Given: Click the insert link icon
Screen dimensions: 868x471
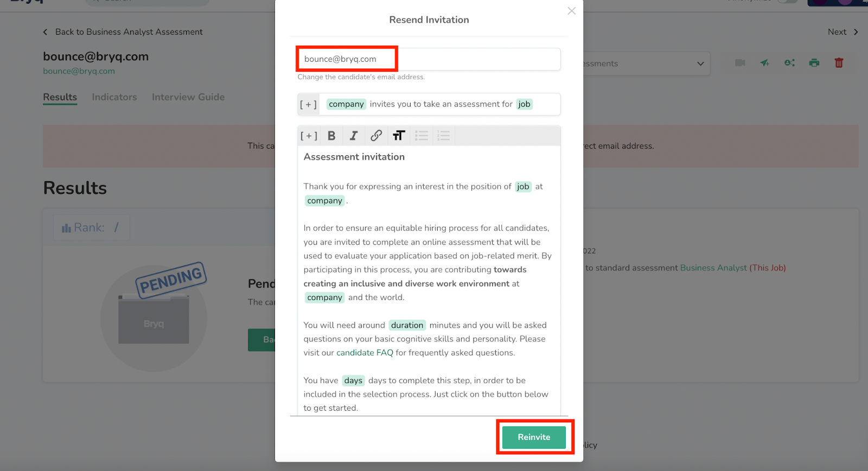Looking at the screenshot, I should coord(376,136).
